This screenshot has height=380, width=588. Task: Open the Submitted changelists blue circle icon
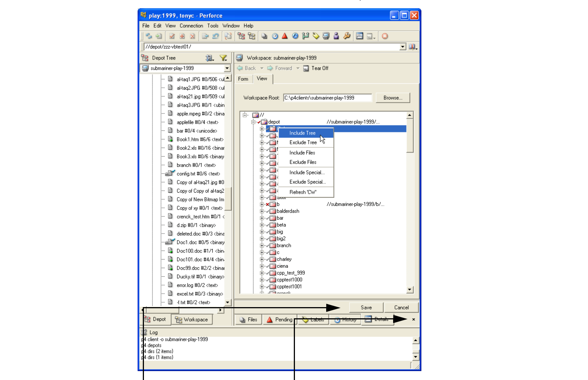pyautogui.click(x=295, y=36)
